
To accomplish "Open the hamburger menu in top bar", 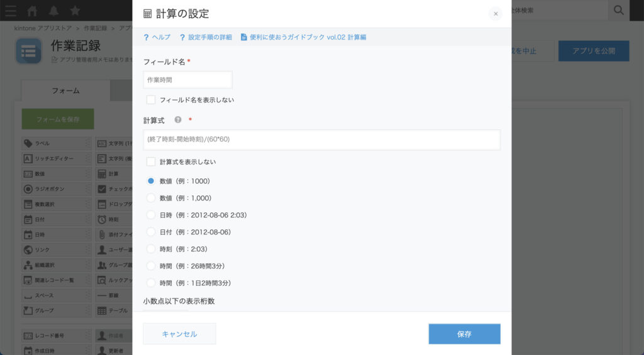I will point(11,11).
